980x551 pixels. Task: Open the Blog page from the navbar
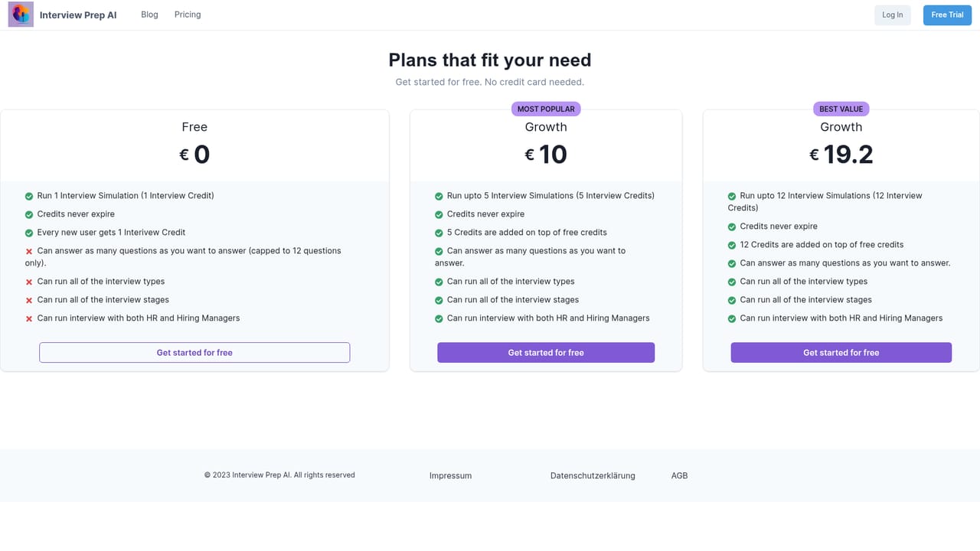(x=149, y=15)
